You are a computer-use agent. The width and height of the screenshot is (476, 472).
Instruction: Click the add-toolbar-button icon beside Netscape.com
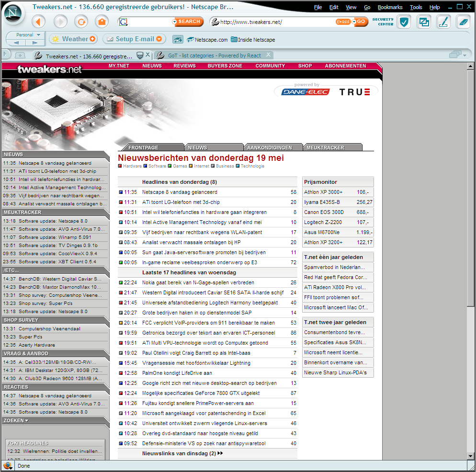(x=178, y=39)
